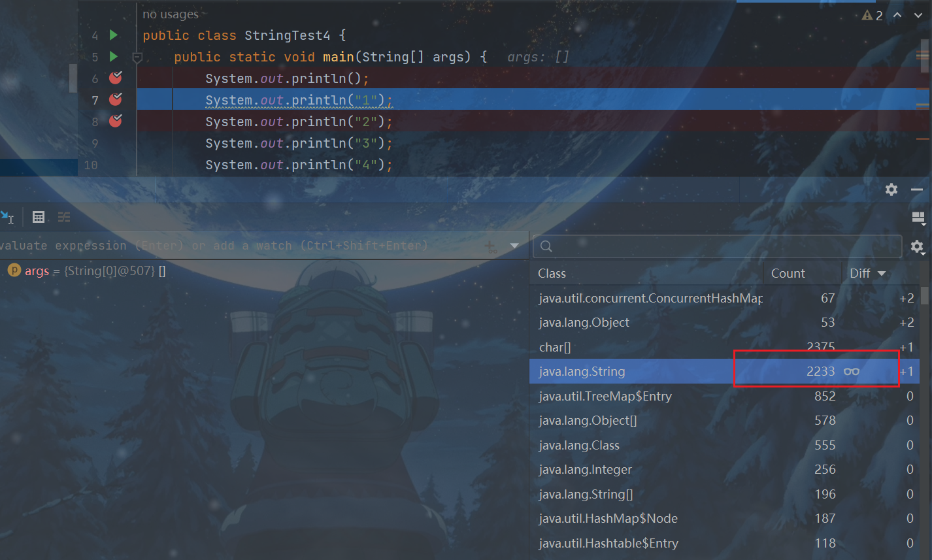
Task: Toggle the breakpoint on line 6
Action: point(116,78)
